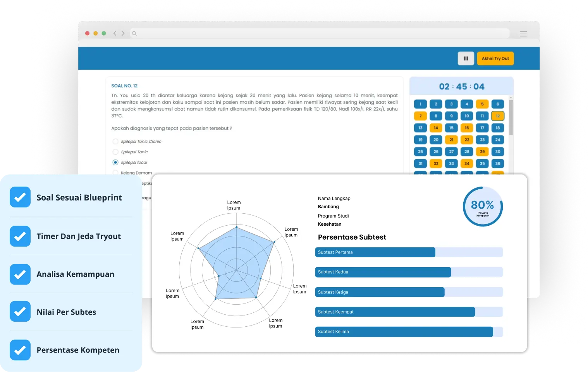The height and width of the screenshot is (372, 588).
Task: Go forward with browser forward arrow
Action: click(x=123, y=33)
